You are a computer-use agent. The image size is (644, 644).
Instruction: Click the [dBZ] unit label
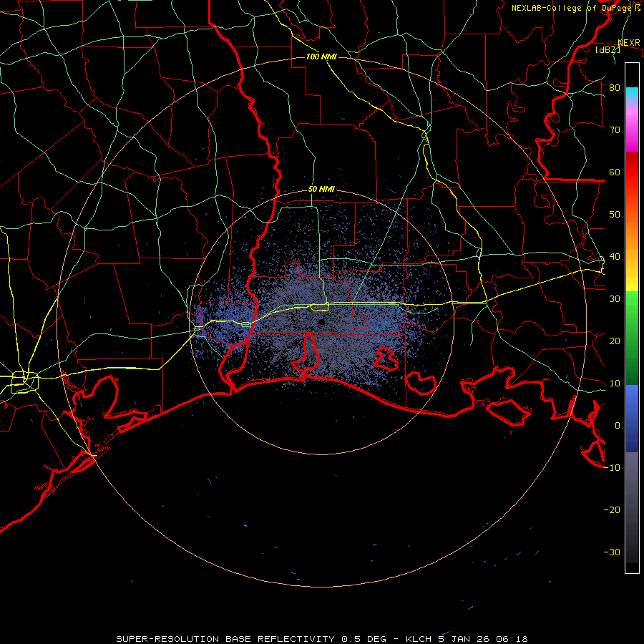[608, 49]
